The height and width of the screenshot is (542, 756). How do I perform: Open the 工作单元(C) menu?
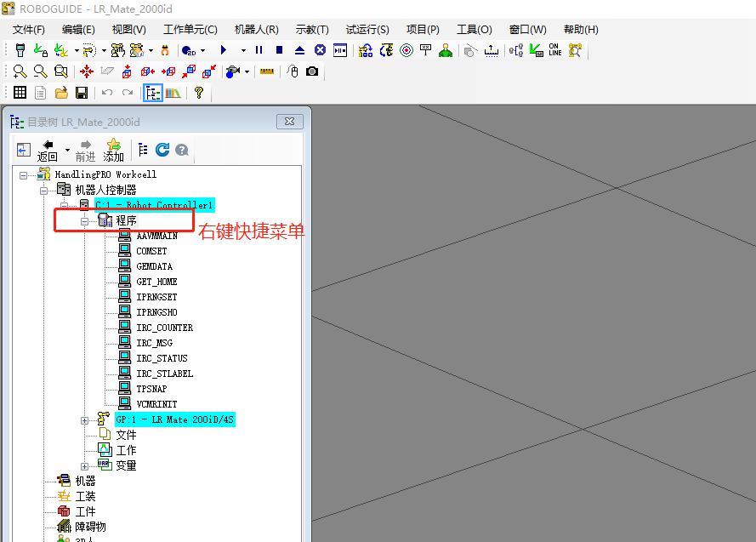tap(190, 30)
